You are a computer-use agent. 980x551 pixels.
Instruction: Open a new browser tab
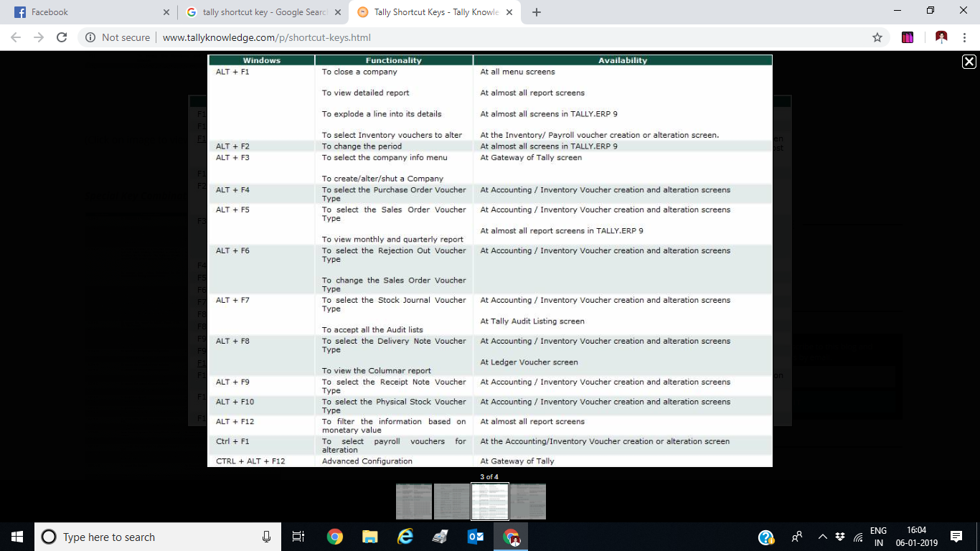pyautogui.click(x=537, y=12)
